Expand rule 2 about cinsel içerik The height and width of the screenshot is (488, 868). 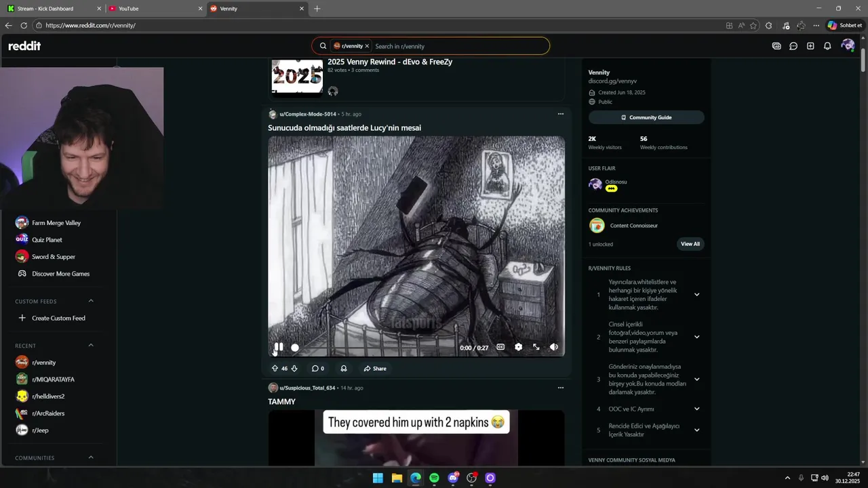coord(696,337)
